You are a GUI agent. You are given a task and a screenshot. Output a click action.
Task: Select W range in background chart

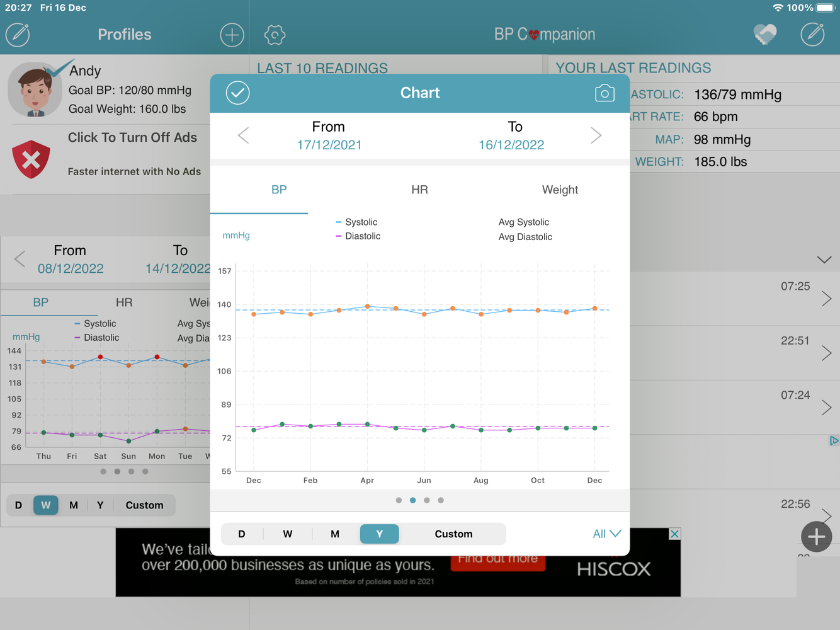click(45, 505)
